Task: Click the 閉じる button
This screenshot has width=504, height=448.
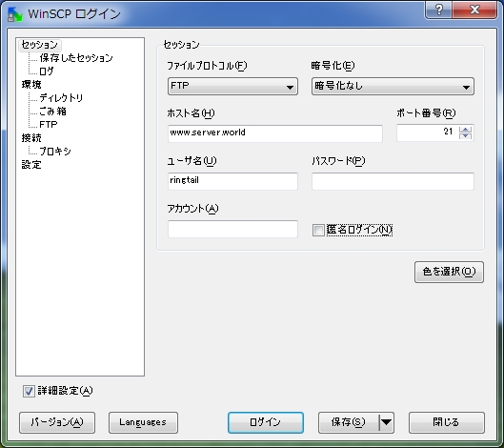Action: point(447,422)
